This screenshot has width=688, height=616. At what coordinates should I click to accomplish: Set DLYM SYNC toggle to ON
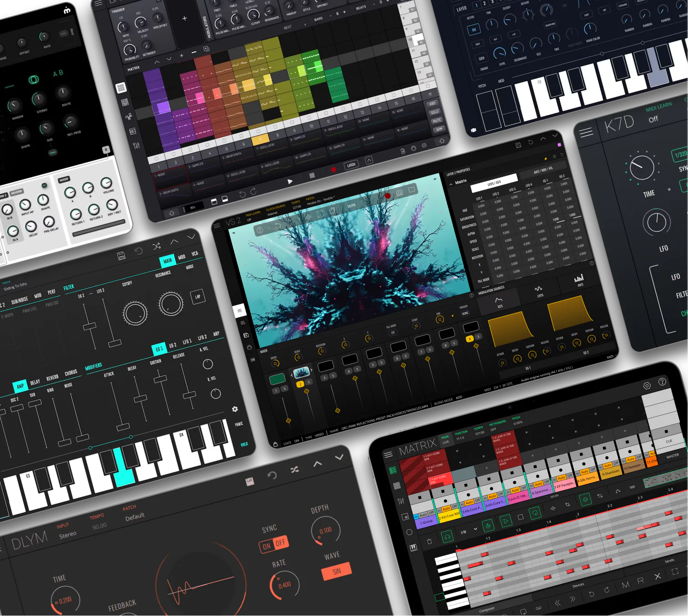(267, 546)
